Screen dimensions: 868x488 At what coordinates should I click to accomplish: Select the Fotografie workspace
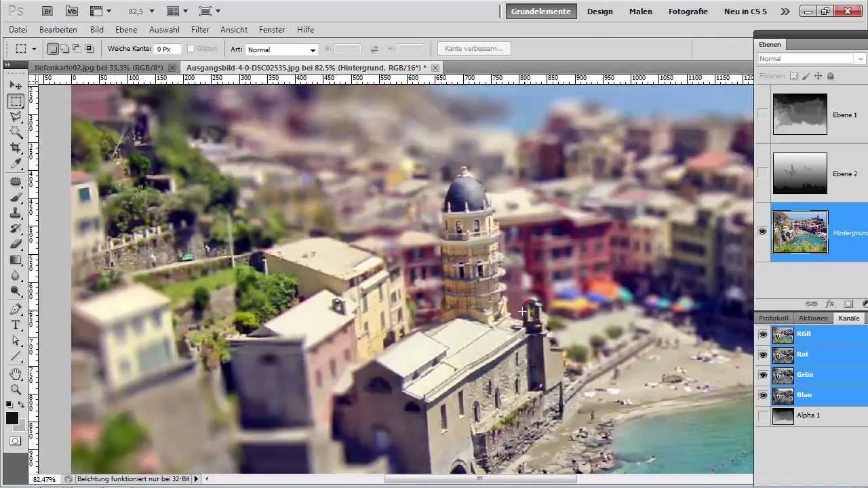click(x=688, y=12)
